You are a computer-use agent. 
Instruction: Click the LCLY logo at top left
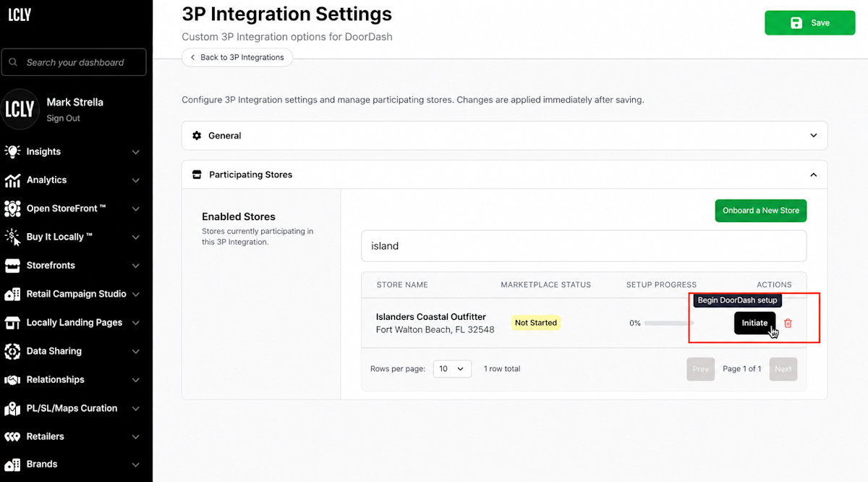pos(19,14)
